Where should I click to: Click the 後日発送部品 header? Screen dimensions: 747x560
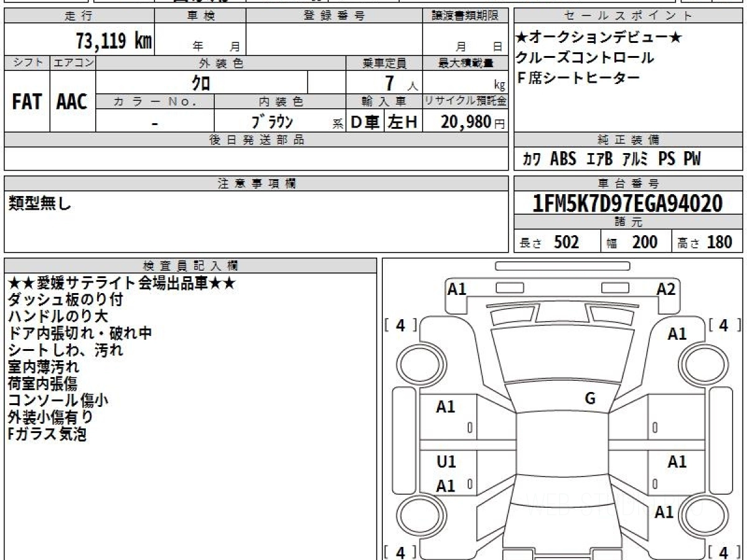point(256,140)
